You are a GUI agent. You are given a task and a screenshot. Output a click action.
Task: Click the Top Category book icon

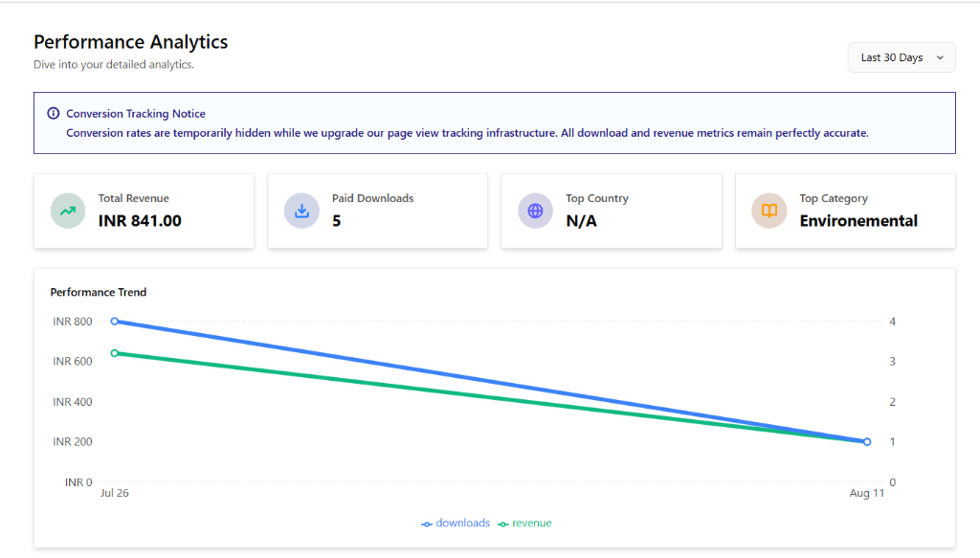point(769,211)
